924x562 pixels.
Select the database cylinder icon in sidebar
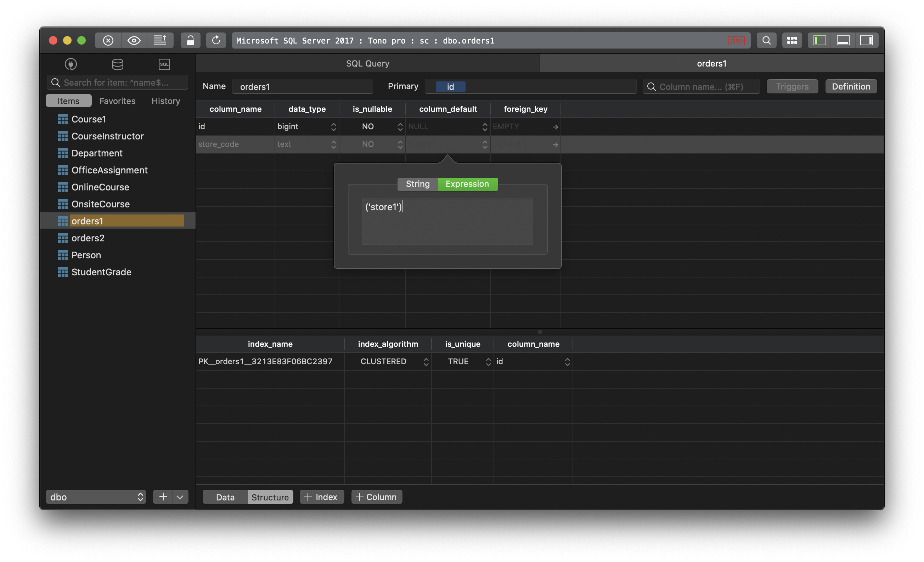click(118, 63)
